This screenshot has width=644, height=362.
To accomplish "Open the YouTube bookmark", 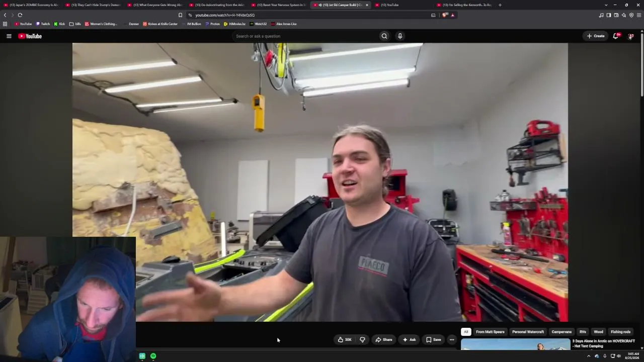I will tap(23, 24).
